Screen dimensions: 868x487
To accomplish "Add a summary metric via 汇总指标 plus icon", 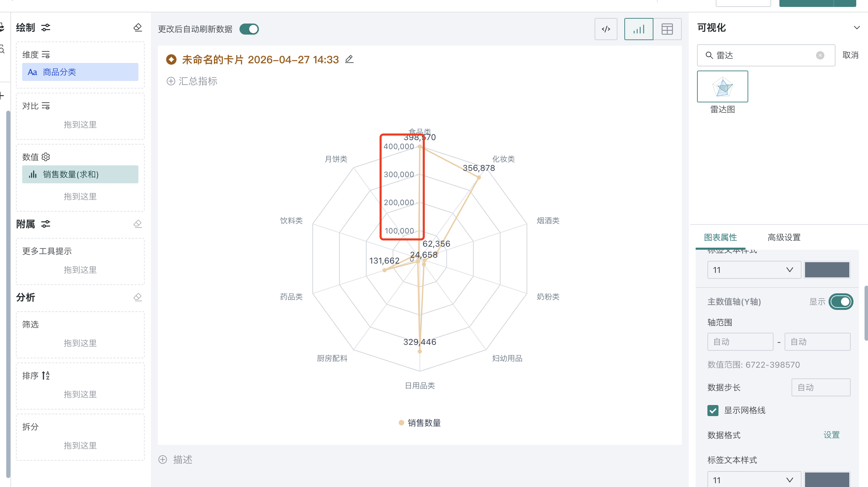I will point(170,82).
